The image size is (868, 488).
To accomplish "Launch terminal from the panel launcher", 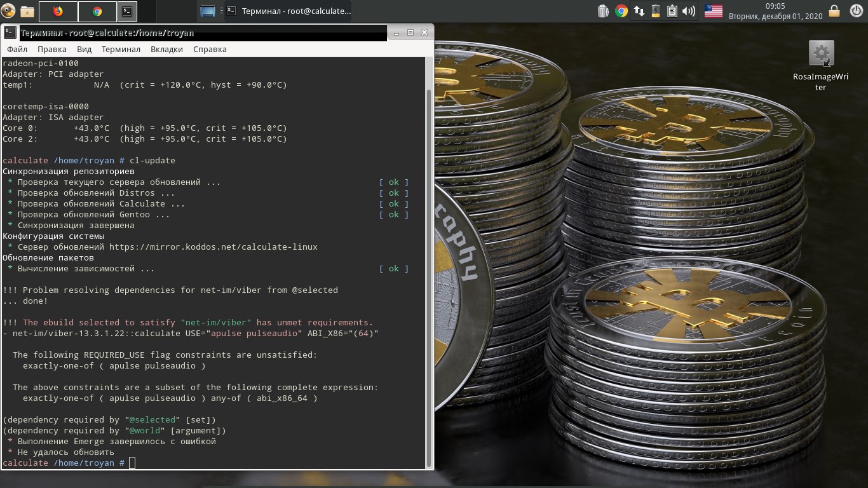I will point(127,11).
